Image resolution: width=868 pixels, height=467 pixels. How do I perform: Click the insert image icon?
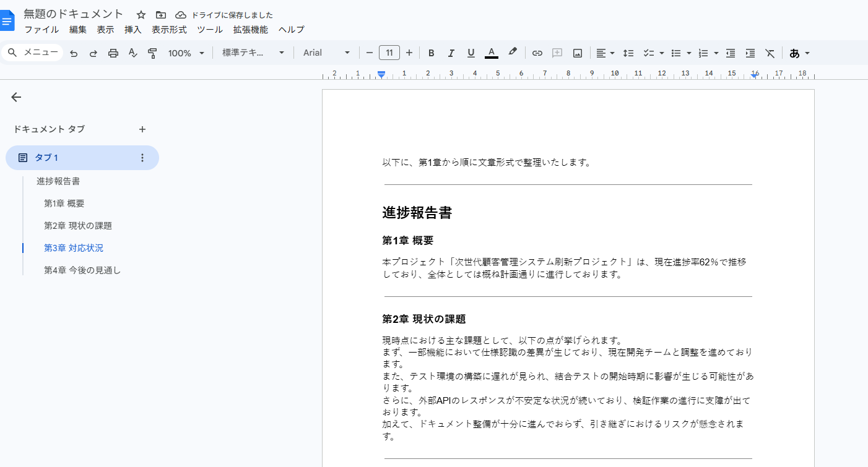[x=578, y=53]
